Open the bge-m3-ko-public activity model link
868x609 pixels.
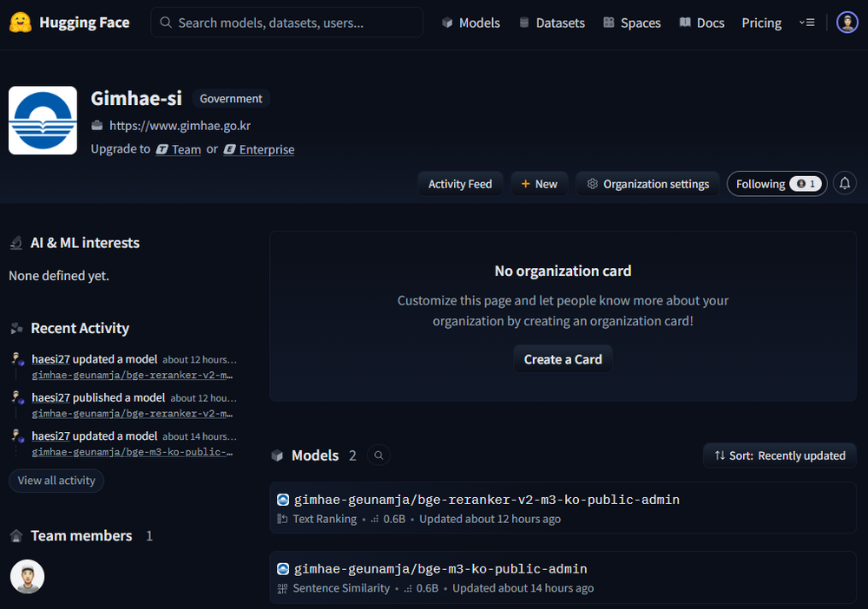click(x=132, y=452)
